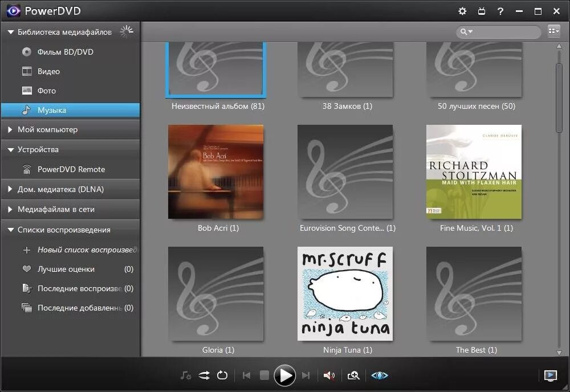Select Неизвестный альбом (81) cover

pos(216,70)
